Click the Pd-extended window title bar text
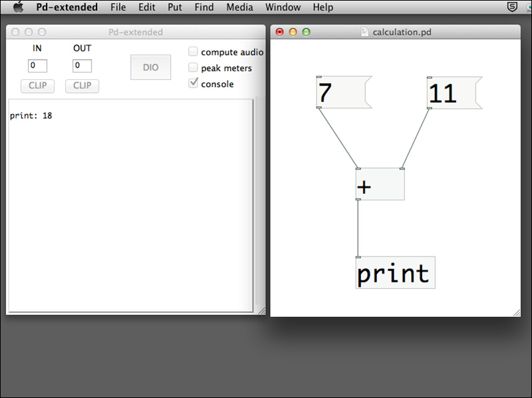The width and height of the screenshot is (532, 398). (136, 32)
